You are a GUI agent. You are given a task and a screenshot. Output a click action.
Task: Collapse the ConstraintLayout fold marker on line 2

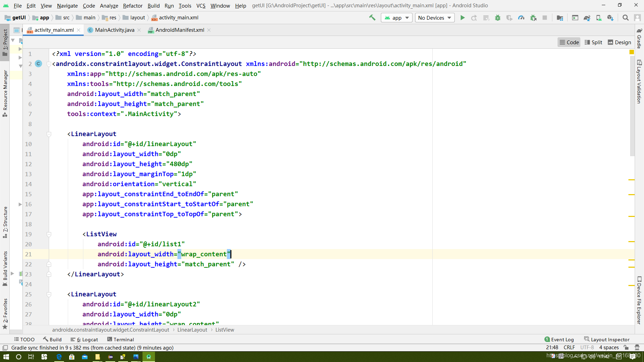(49, 64)
